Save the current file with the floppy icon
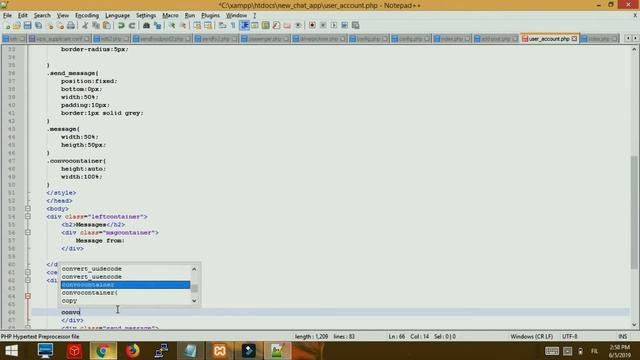Viewport: 640px width, 360px height. (27, 26)
